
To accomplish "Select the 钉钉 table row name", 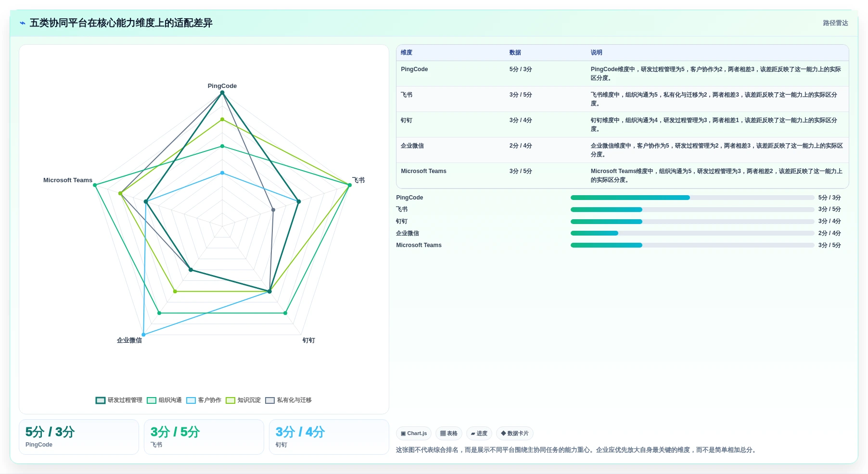I will 407,120.
